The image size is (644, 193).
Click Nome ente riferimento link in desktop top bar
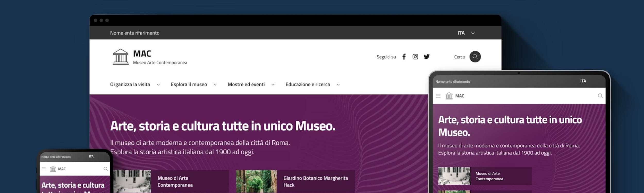(135, 33)
